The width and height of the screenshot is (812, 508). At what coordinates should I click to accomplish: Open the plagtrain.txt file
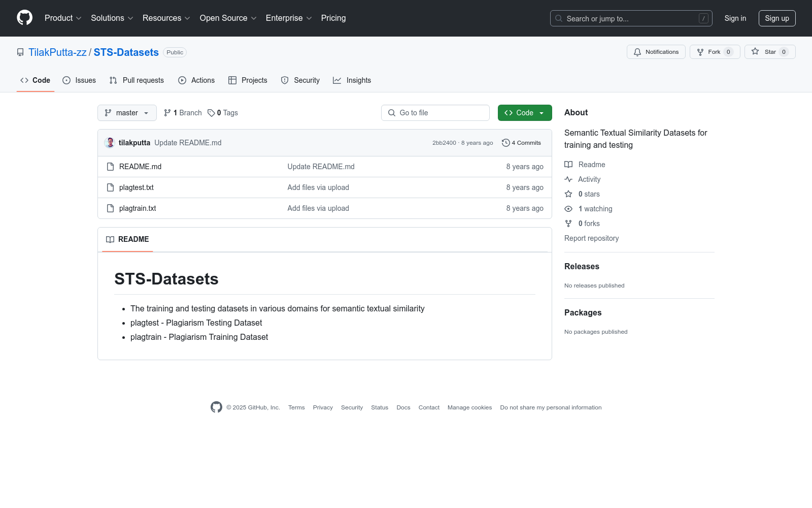coord(138,208)
